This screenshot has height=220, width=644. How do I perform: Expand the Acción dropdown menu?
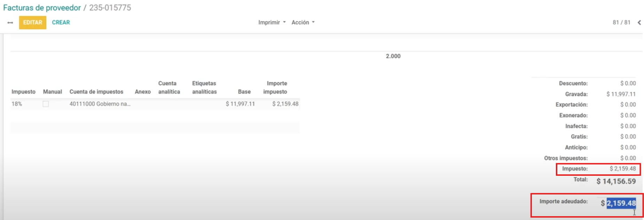(x=303, y=22)
